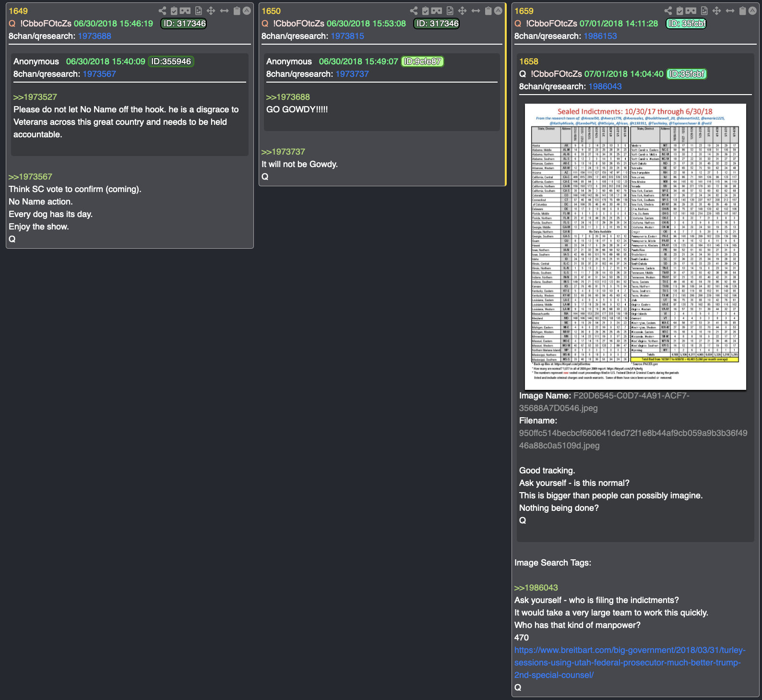Click the "Image Search Tags:" label
The image size is (762, 700).
553,563
